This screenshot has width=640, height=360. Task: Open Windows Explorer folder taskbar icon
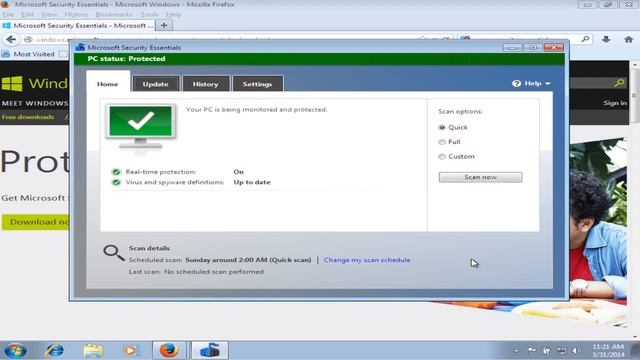pos(93,350)
